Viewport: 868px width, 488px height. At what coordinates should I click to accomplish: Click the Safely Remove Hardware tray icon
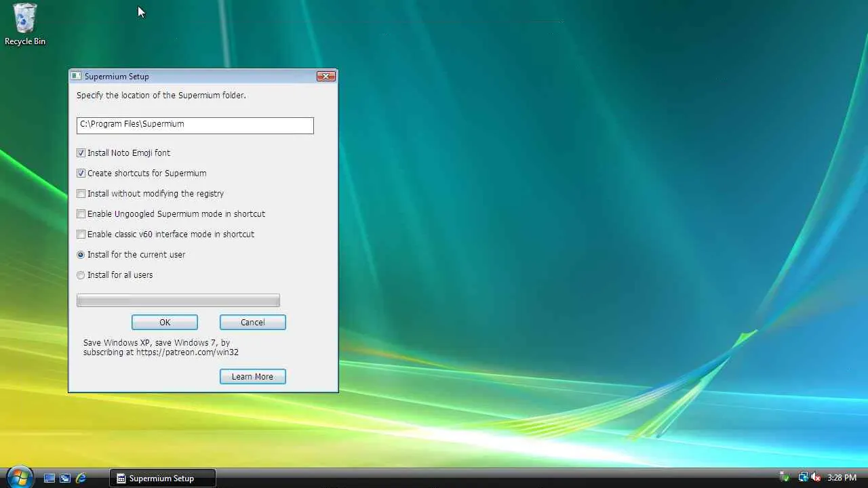tap(784, 478)
